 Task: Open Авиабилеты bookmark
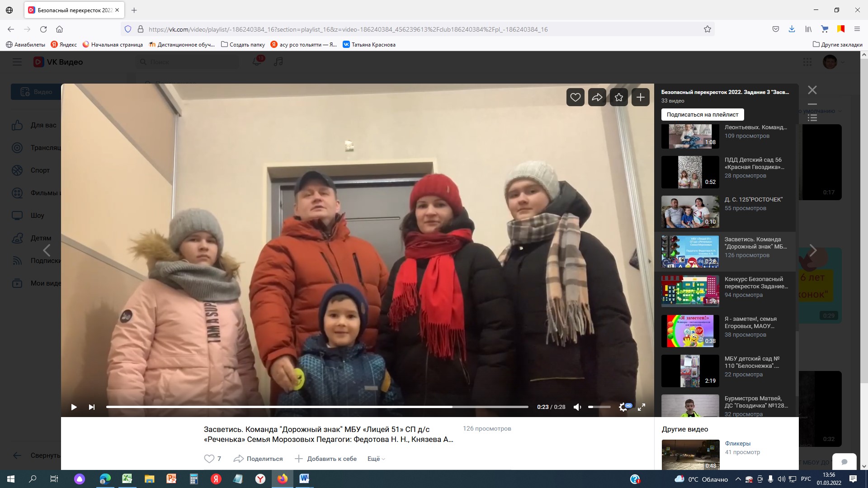point(25,44)
